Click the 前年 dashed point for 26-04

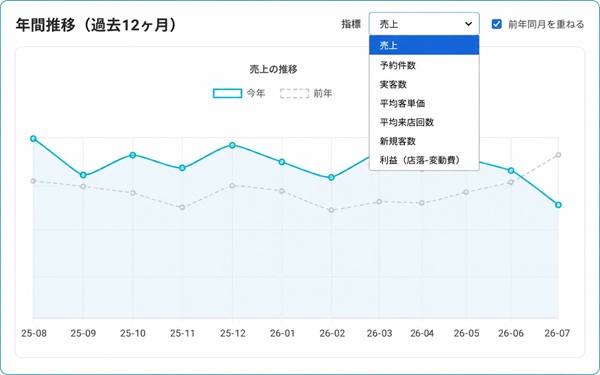[422, 203]
